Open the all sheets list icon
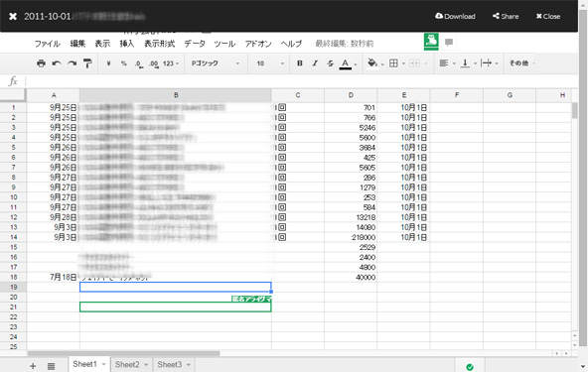 (x=51, y=366)
